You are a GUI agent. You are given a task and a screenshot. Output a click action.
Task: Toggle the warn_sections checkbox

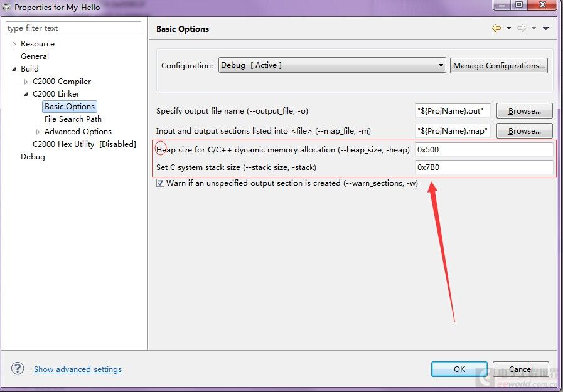(161, 183)
